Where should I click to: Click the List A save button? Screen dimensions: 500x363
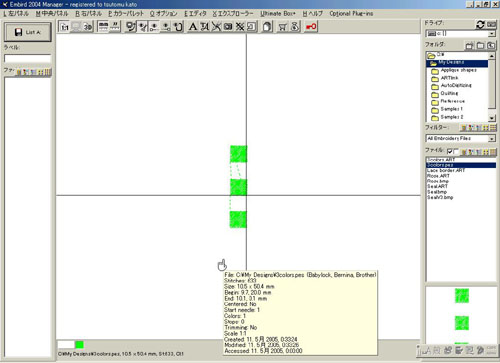point(28,32)
